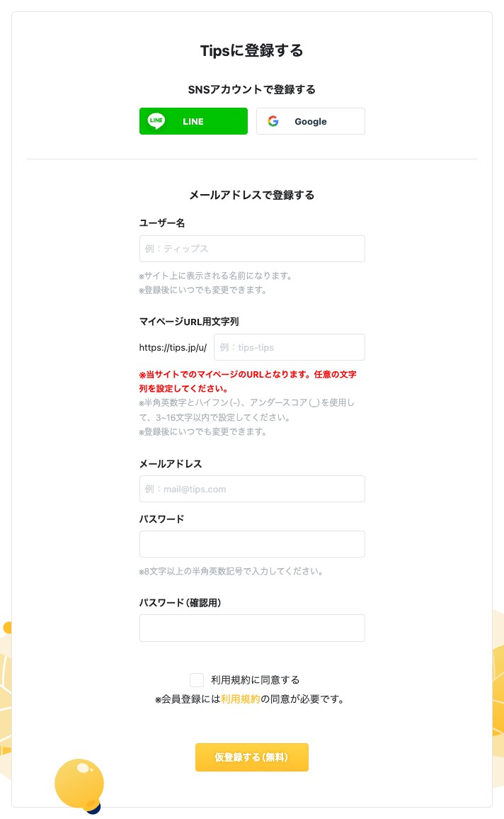Click the red URL warning note
The height and width of the screenshot is (819, 504).
(248, 381)
